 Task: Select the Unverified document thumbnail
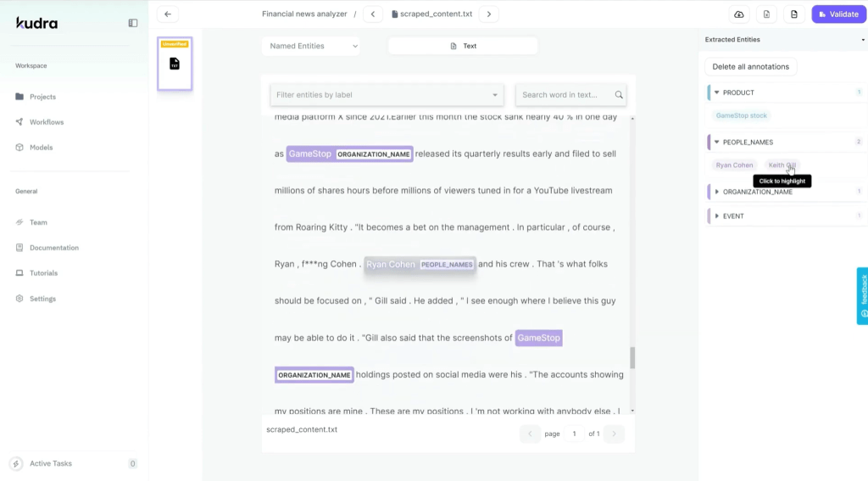(175, 64)
